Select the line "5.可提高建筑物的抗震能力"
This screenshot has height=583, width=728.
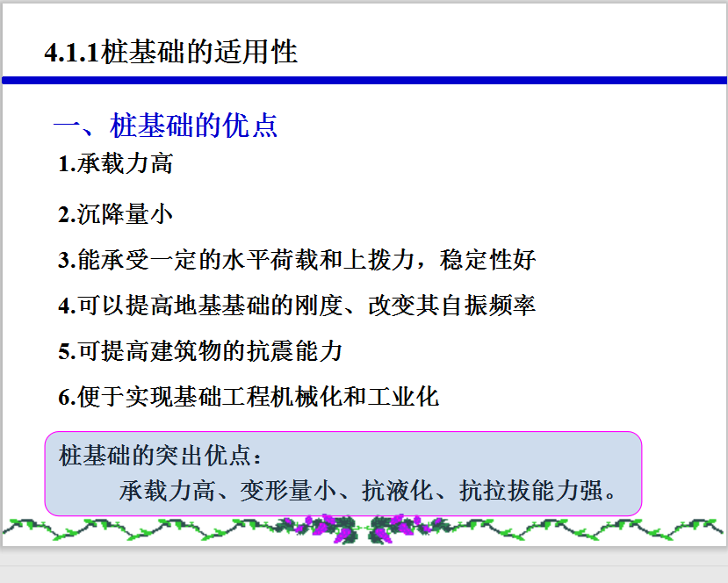pos(200,351)
